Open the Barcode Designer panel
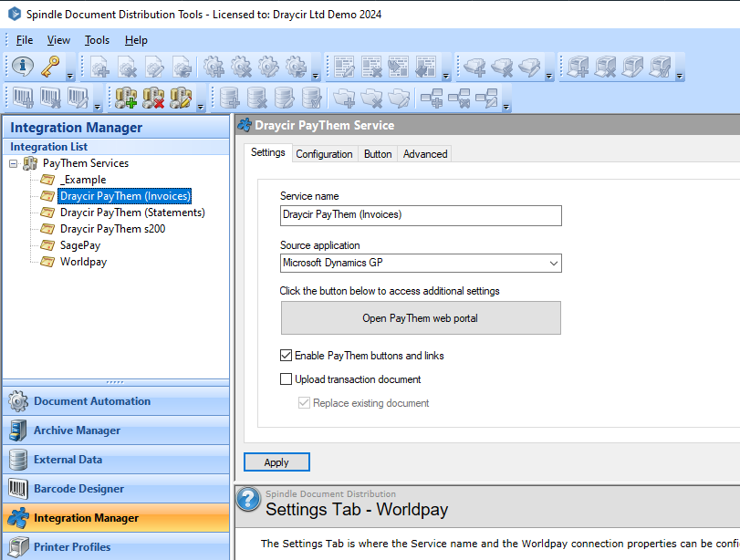Screen dimensions: 740x560 (x=116, y=489)
